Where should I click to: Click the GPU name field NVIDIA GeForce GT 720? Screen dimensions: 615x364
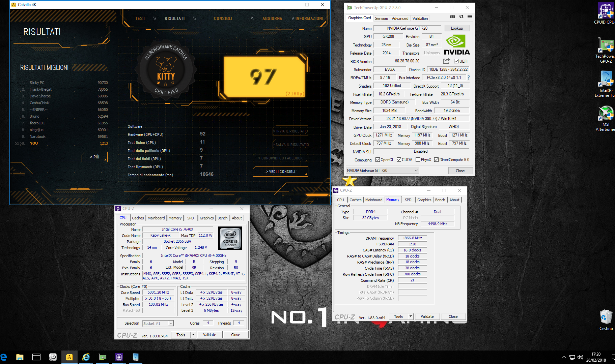tap(407, 28)
